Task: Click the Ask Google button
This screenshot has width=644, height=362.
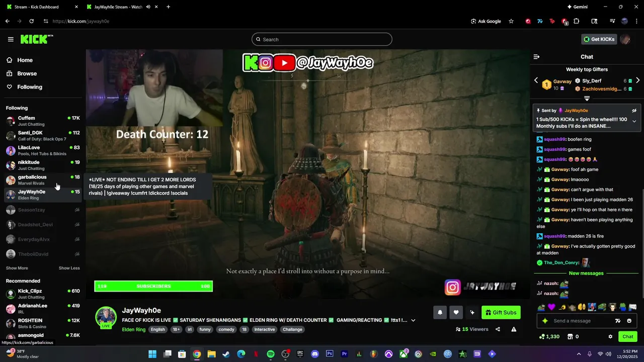Action: coord(486,21)
